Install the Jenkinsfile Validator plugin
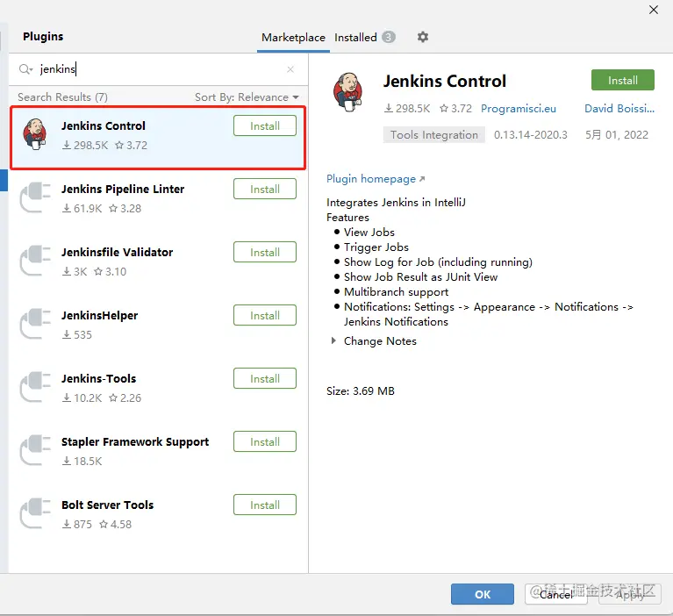Screen dimensions: 673x616 (265, 252)
